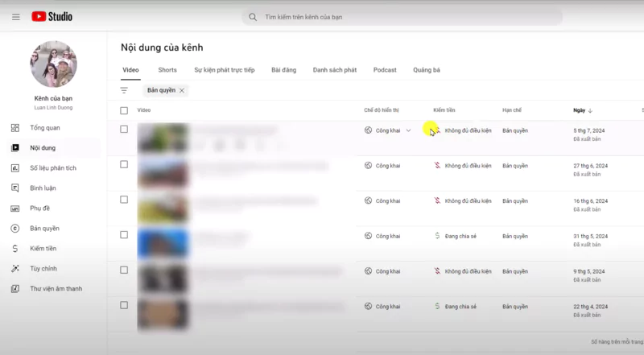
Task: Tick checkbox for 16 thg 6, 2024 video
Action: 124,200
